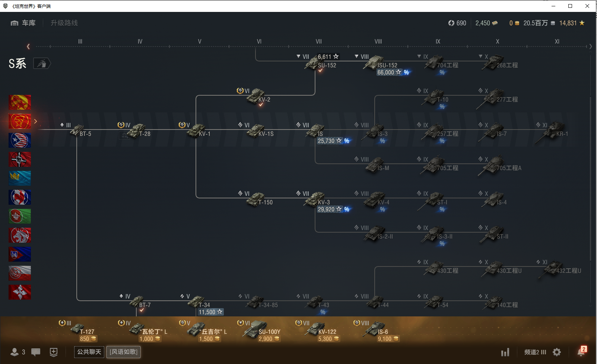
Task: Open the green-and-red crown emblem flag
Action: pyautogui.click(x=20, y=216)
